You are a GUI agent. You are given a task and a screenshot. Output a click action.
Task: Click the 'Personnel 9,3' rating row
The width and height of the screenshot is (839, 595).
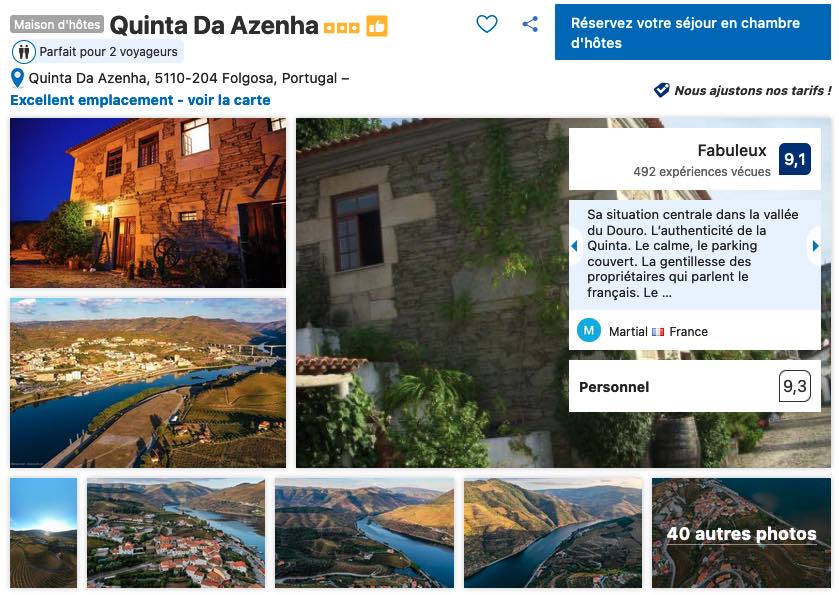pos(694,387)
